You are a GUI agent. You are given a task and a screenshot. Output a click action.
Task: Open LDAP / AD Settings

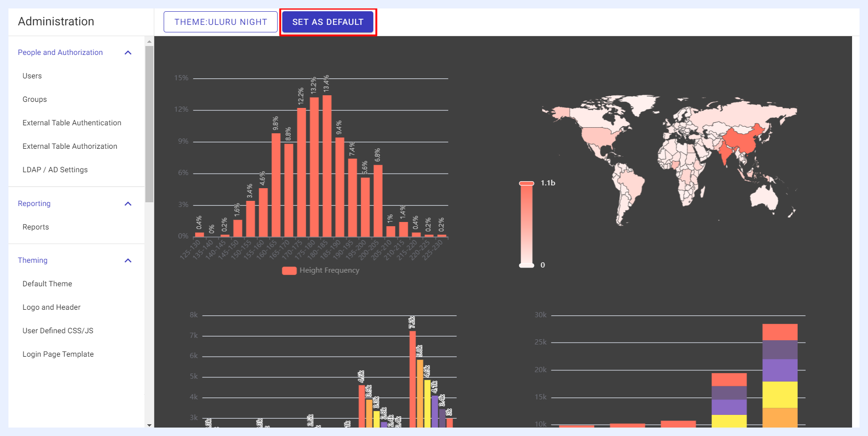click(x=55, y=170)
